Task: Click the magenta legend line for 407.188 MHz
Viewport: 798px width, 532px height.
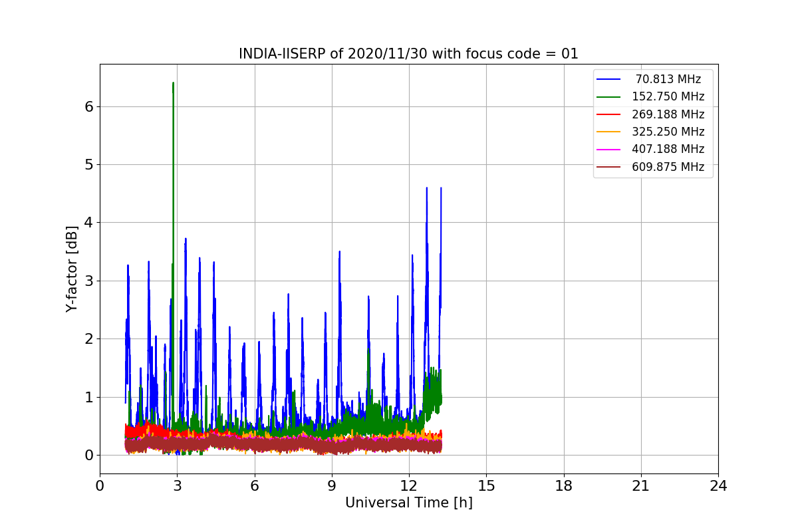Action: coord(608,150)
